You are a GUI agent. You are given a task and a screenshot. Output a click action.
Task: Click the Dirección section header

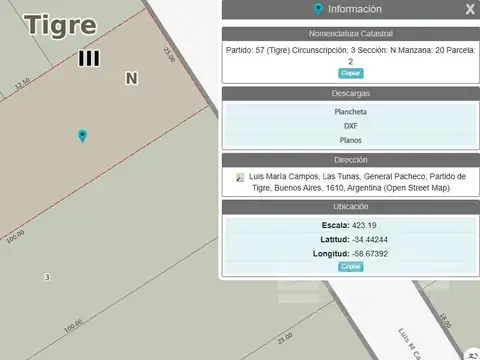351,160
